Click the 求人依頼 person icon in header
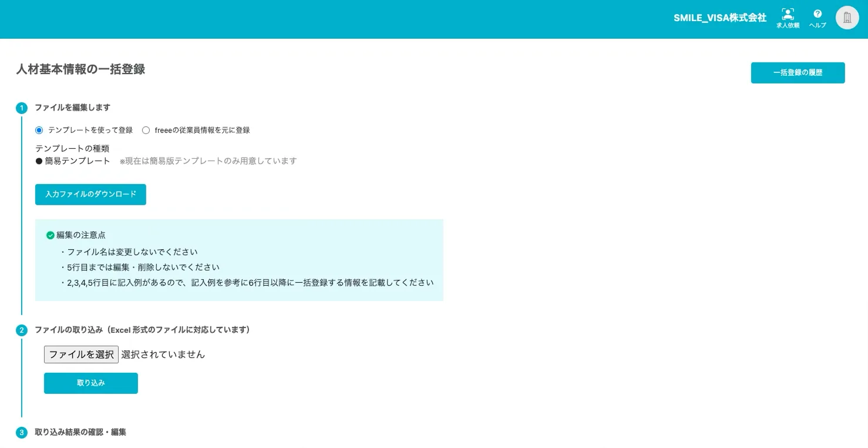868x448 pixels. 787,14
